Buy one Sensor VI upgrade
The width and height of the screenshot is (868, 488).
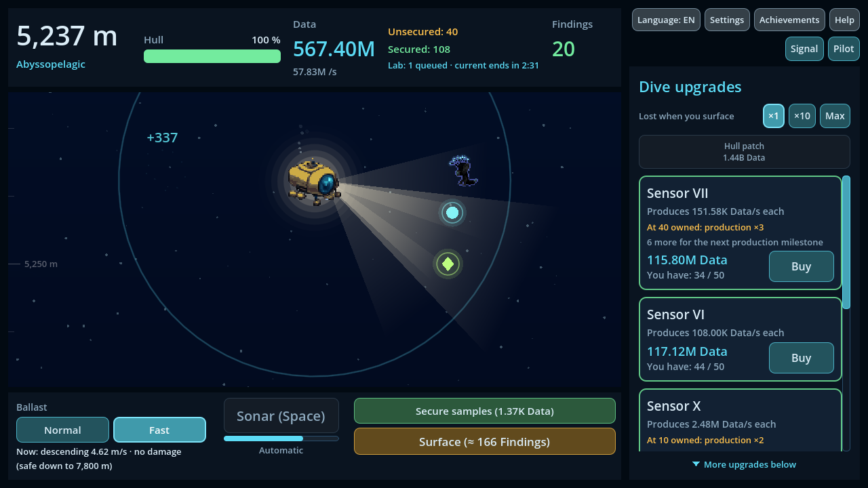[x=801, y=358]
